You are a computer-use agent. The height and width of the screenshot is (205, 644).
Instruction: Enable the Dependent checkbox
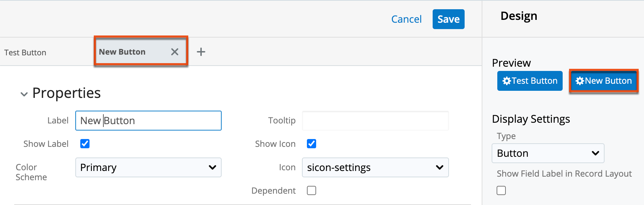pyautogui.click(x=311, y=190)
